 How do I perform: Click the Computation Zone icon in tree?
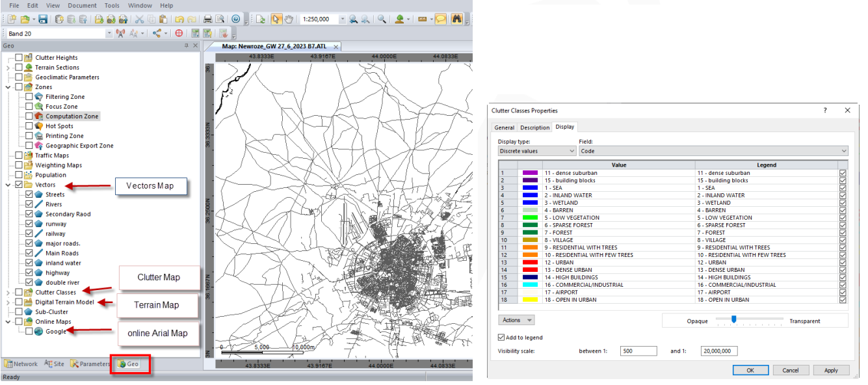(38, 116)
